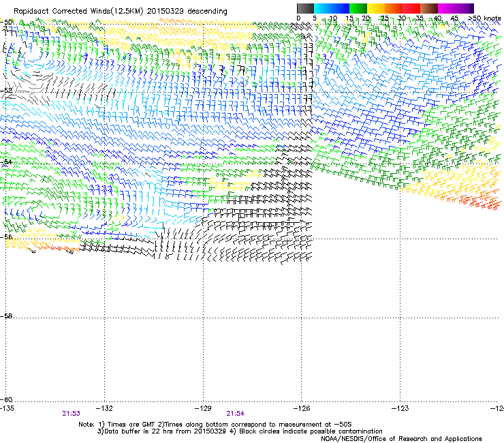Image resolution: width=504 pixels, height=443 pixels.
Task: Click the dark purple >50 knots swatch
Action: (x=472, y=8)
